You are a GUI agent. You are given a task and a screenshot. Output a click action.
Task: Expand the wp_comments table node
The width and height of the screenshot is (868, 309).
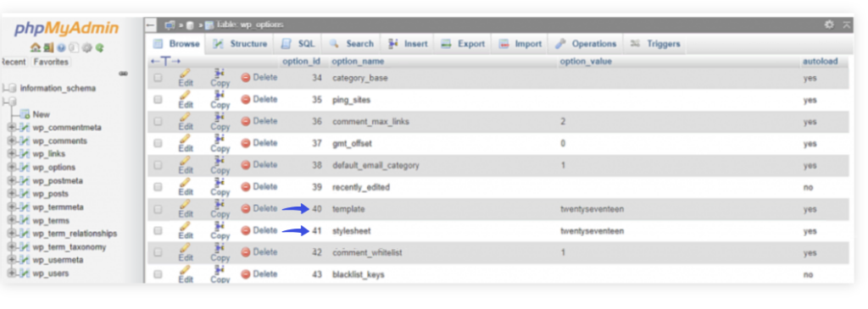click(x=12, y=141)
